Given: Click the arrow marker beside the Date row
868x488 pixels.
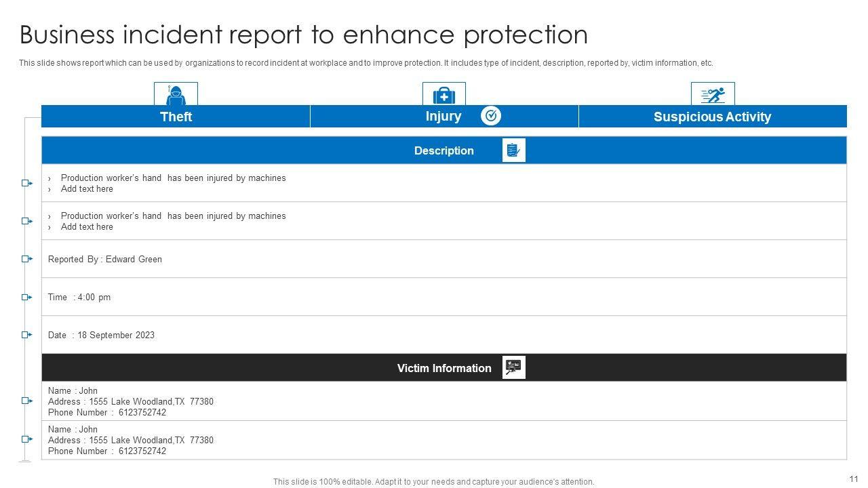Looking at the screenshot, I should pyautogui.click(x=26, y=335).
